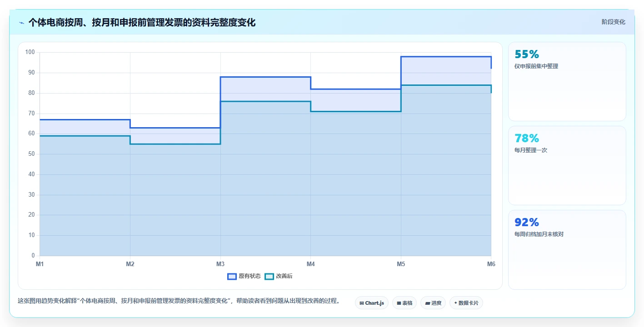This screenshot has height=327, width=644.
Task: Toggle the 改善后 legend entry
Action: coord(279,276)
